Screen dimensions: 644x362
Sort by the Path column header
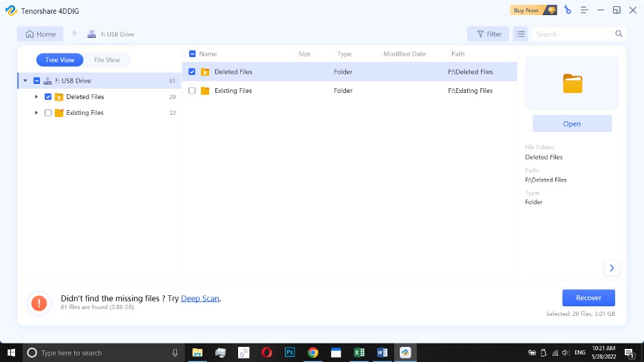(458, 54)
